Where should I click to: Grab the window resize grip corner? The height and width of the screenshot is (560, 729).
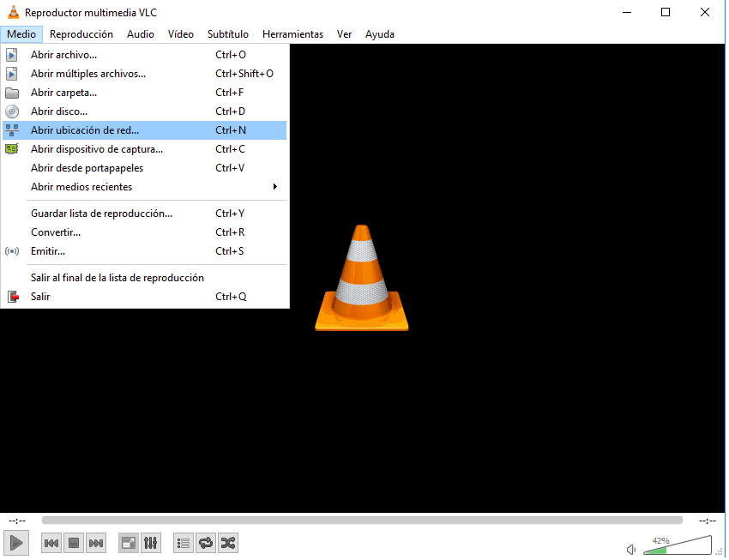[719, 551]
